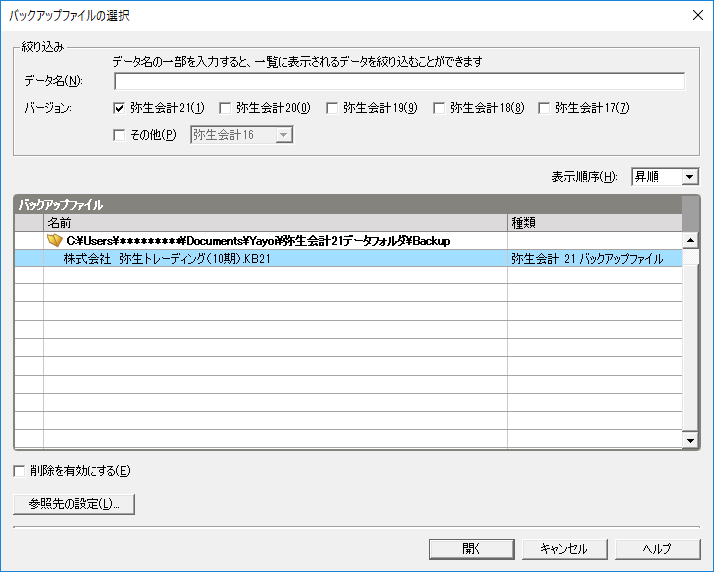Click the キャンセル button
Image resolution: width=714 pixels, height=572 pixels.
click(565, 549)
